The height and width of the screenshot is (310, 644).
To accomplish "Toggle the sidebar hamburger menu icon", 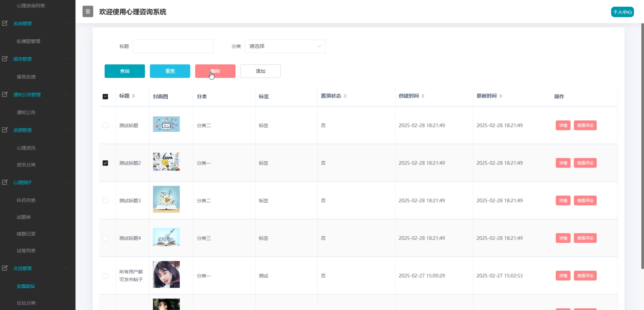I will 88,12.
